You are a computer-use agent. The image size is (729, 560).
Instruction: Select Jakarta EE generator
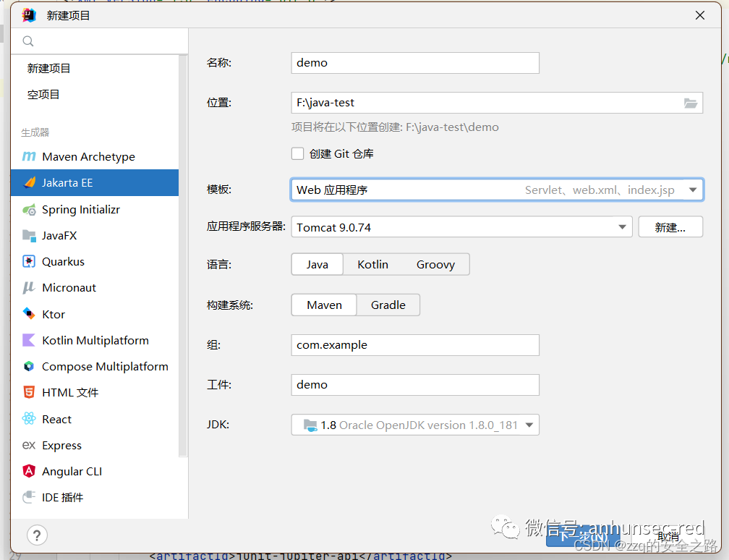tap(94, 183)
